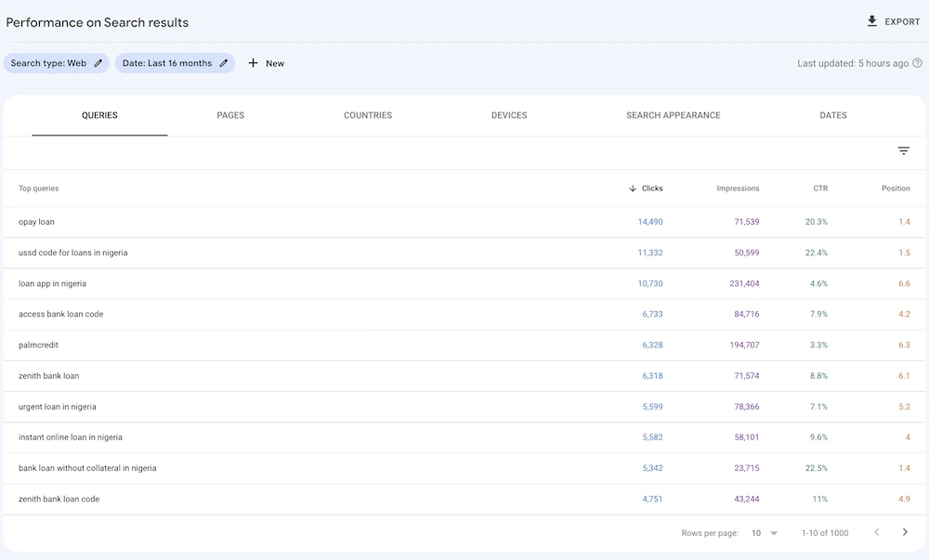Click the previous page chevron
The image size is (929, 560).
(876, 532)
